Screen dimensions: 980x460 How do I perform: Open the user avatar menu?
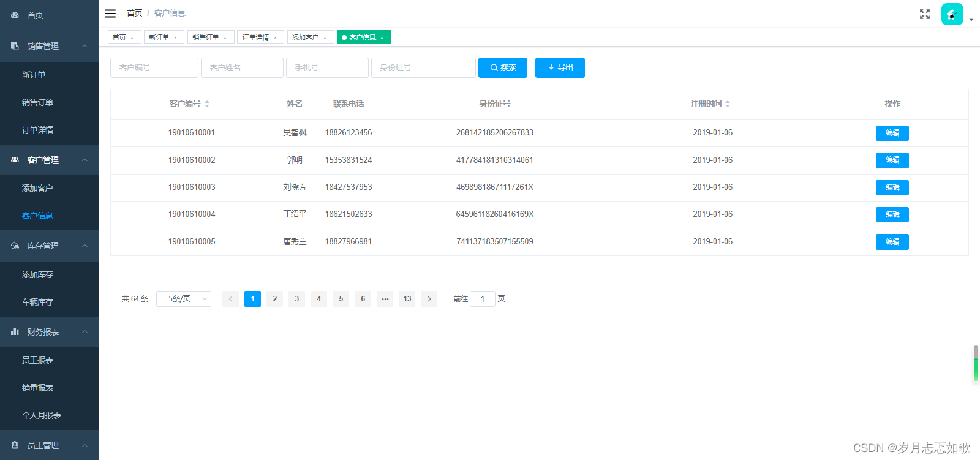(952, 14)
